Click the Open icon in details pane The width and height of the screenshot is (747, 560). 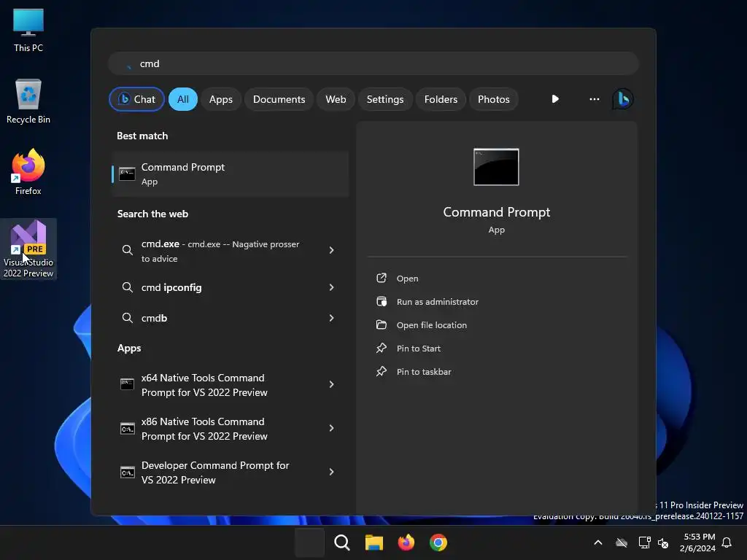point(381,278)
